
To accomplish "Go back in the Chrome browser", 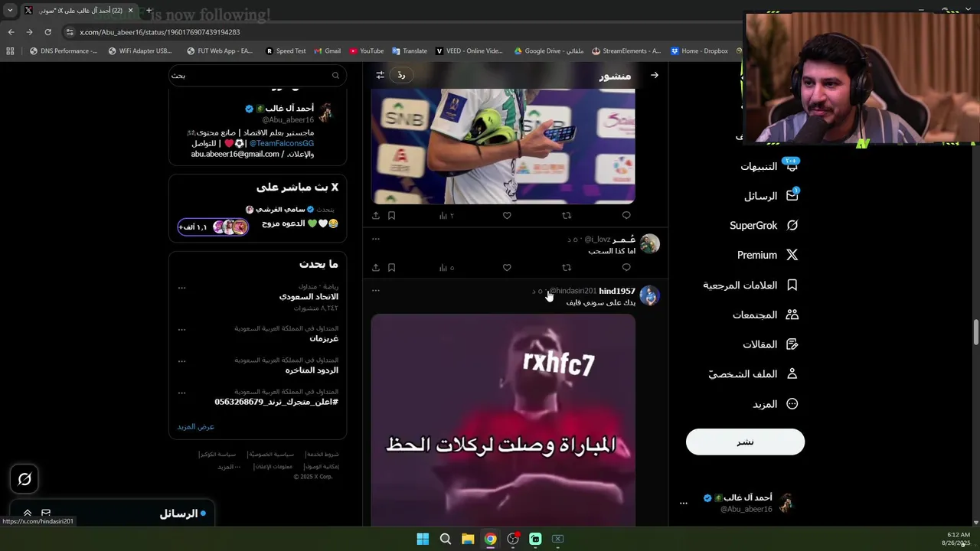I will click(11, 32).
